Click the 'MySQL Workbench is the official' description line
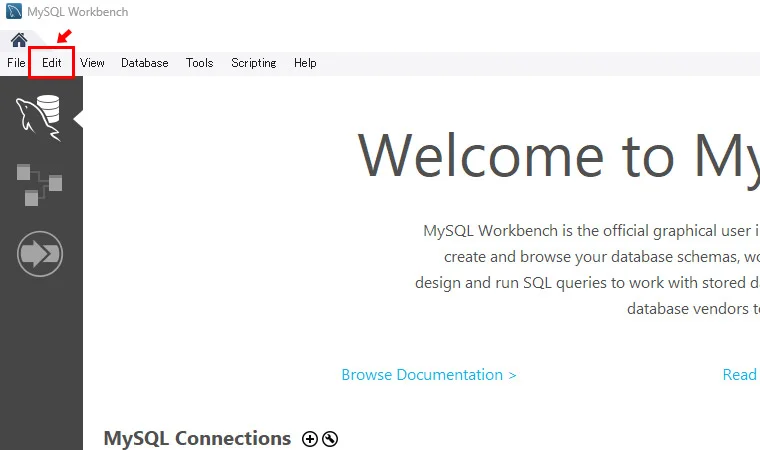Image resolution: width=760 pixels, height=450 pixels. tap(591, 231)
